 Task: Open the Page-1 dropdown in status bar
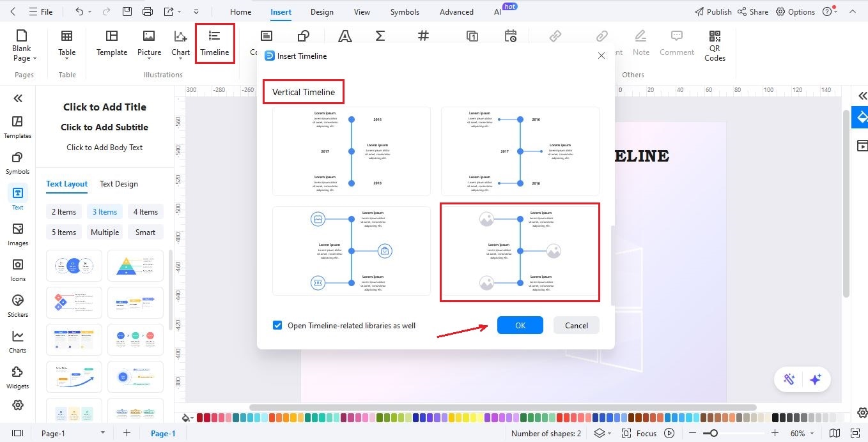(x=103, y=433)
